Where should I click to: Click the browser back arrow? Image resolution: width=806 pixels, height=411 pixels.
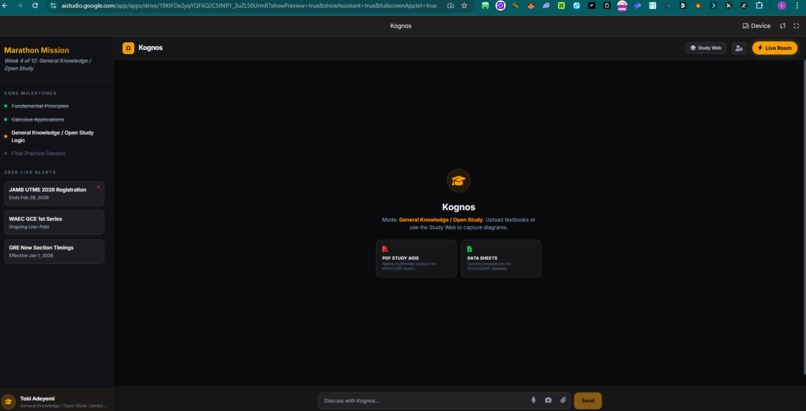pyautogui.click(x=6, y=6)
